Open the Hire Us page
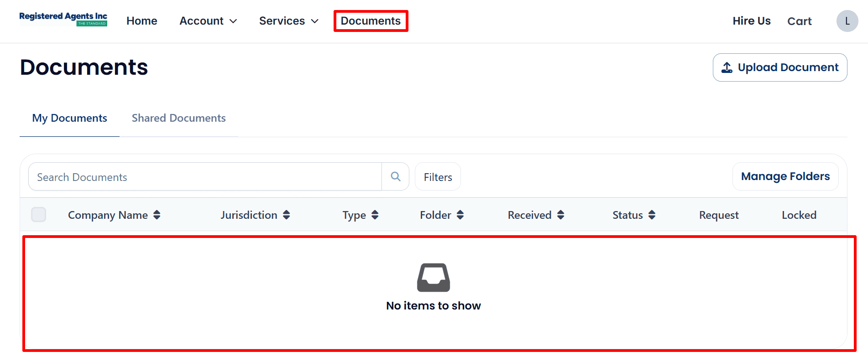The height and width of the screenshot is (356, 868). point(752,21)
